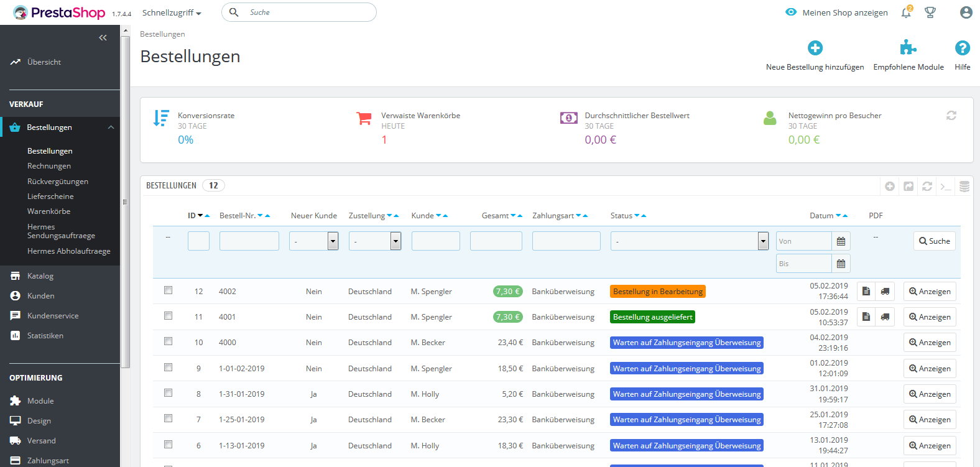Open Lieferscheine submenu item

(x=50, y=197)
